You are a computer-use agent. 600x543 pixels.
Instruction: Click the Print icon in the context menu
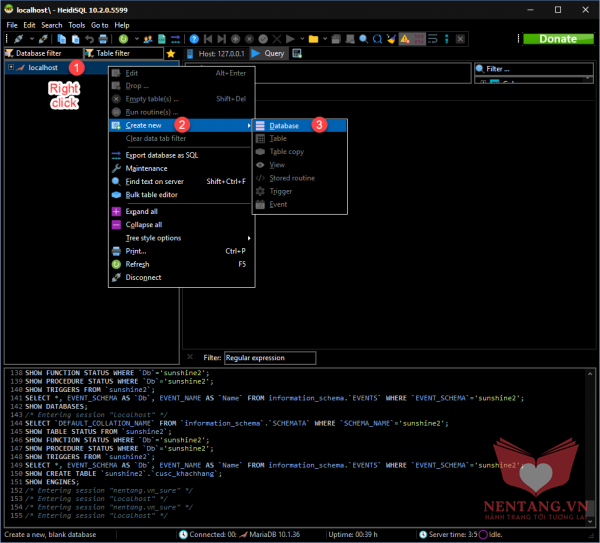coord(117,251)
